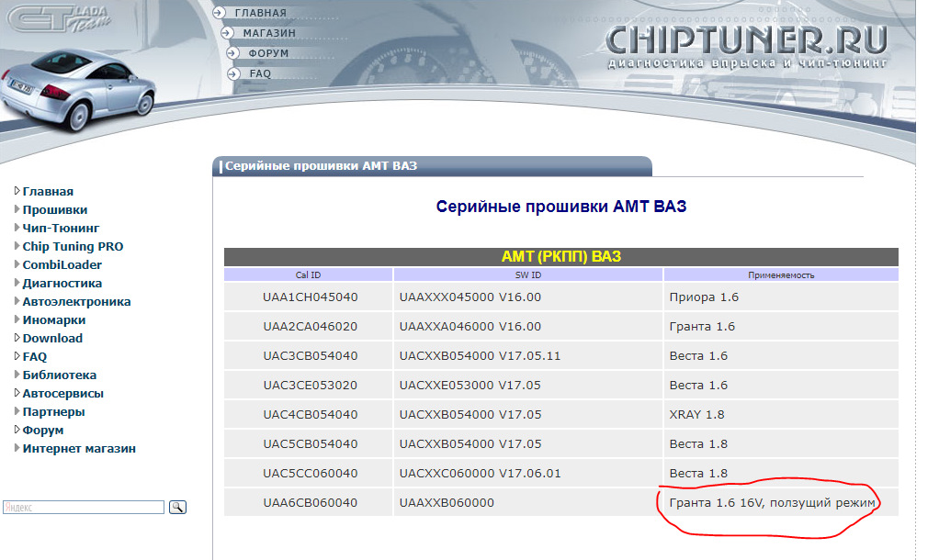The width and height of the screenshot is (939, 560).
Task: Focus the Yandex search input field
Action: (x=84, y=507)
